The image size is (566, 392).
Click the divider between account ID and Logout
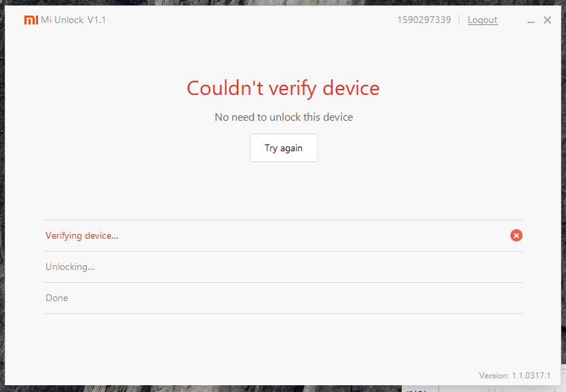(459, 20)
